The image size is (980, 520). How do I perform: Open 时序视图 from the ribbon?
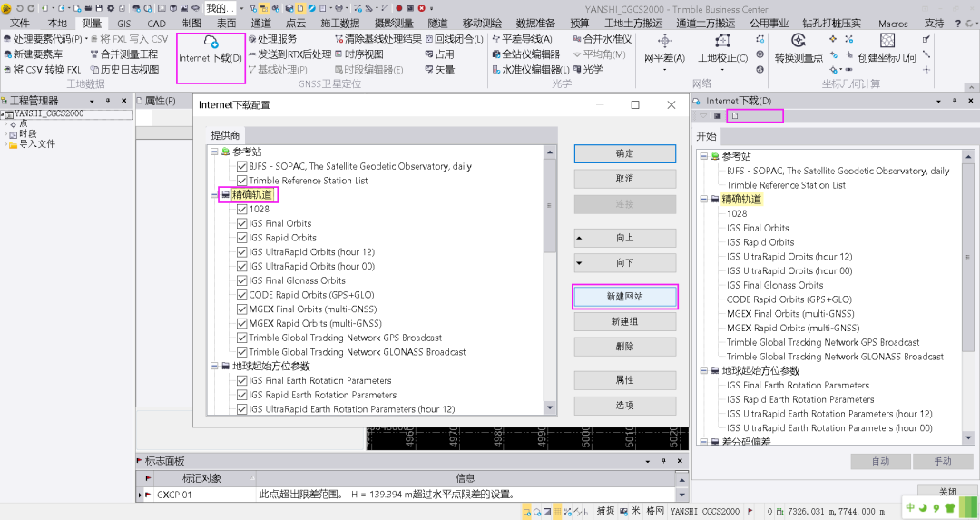[x=359, y=54]
